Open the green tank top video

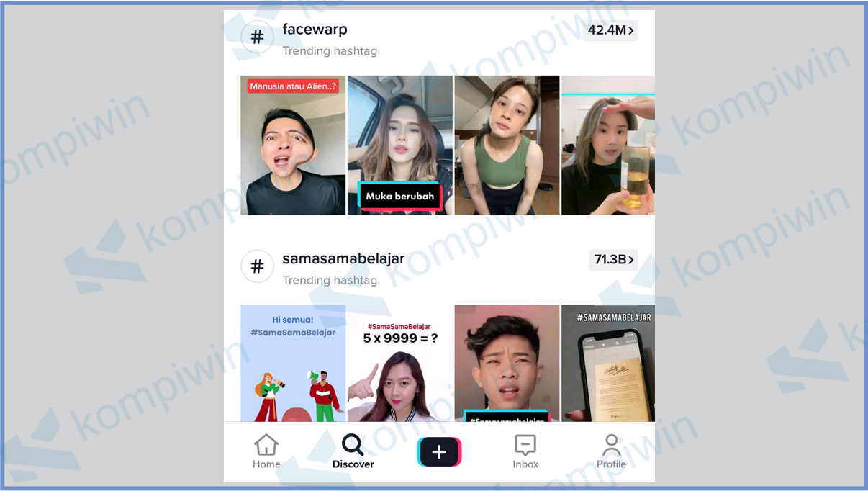507,145
